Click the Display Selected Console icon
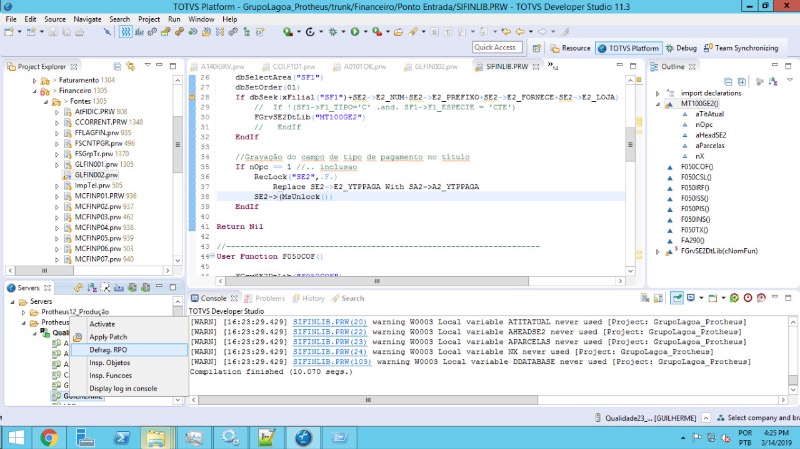Viewport: 800px width, 449px height. pyautogui.click(x=691, y=298)
